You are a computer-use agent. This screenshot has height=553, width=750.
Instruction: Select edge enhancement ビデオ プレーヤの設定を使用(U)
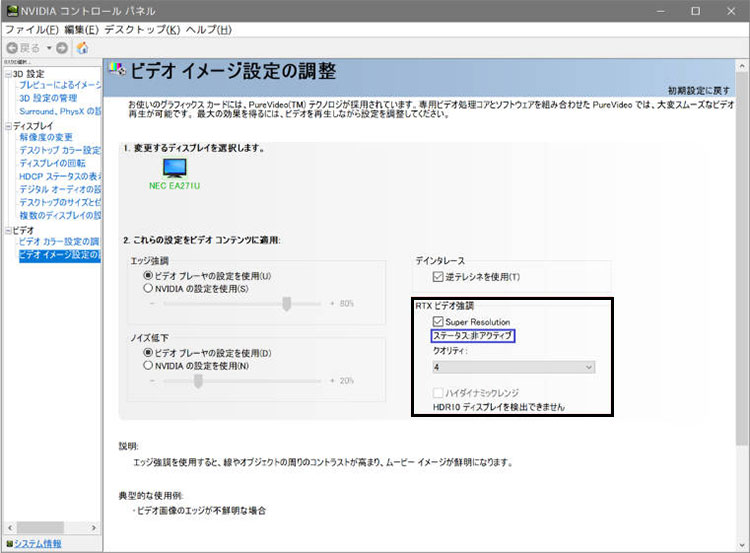click(208, 276)
